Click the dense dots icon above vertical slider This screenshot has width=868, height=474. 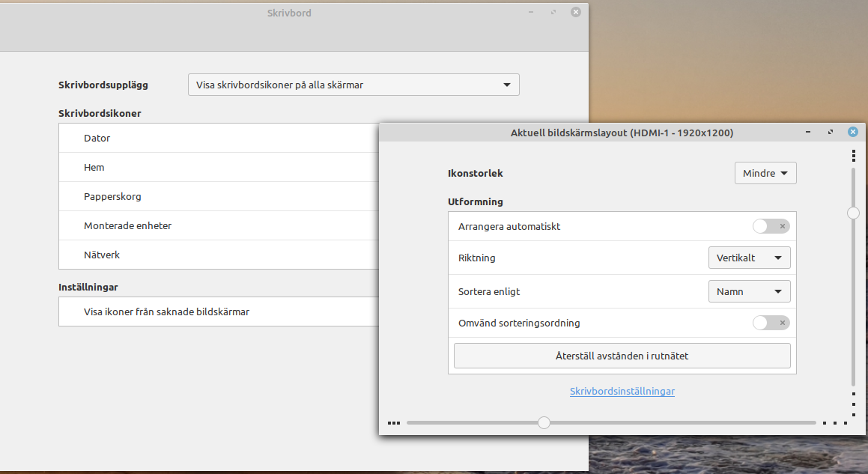853,157
